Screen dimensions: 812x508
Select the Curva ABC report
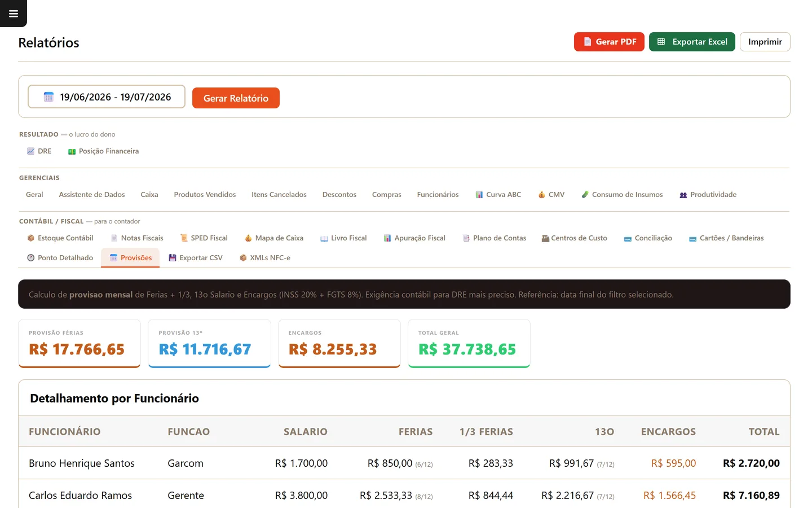[x=498, y=195]
